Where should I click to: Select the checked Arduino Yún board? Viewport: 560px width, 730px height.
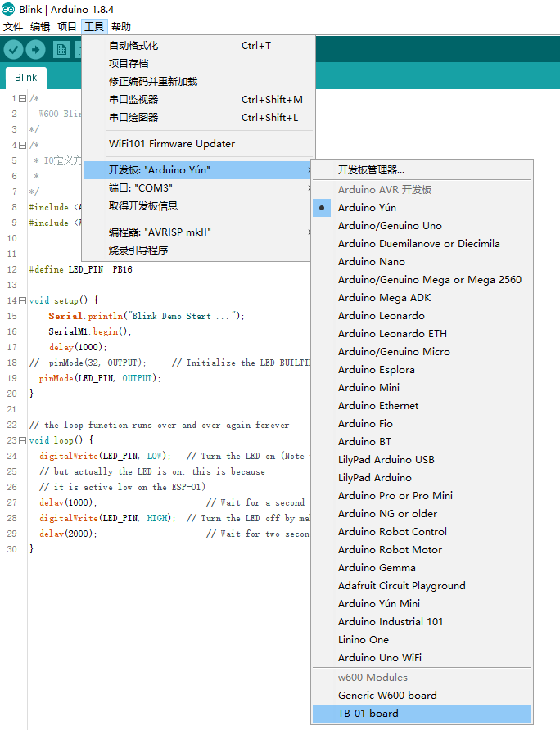click(x=422, y=208)
